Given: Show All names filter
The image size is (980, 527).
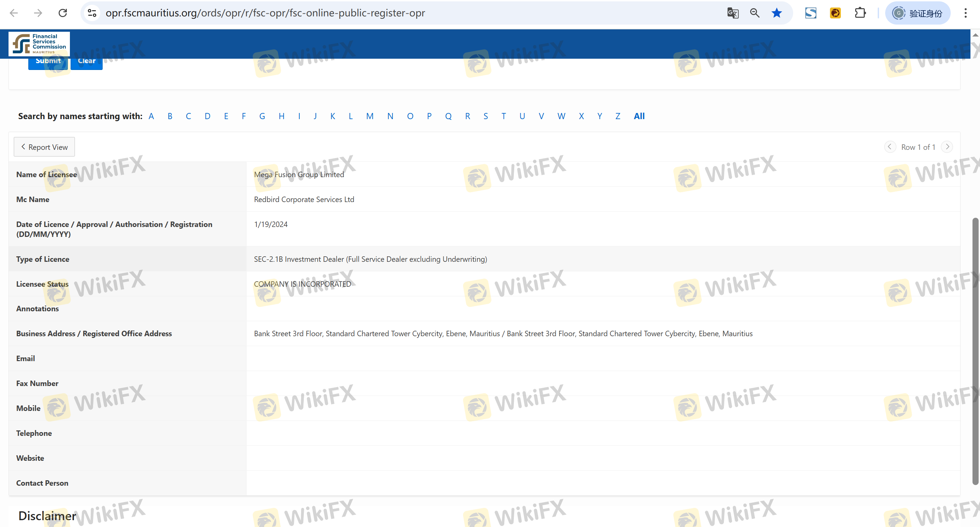Looking at the screenshot, I should point(639,116).
